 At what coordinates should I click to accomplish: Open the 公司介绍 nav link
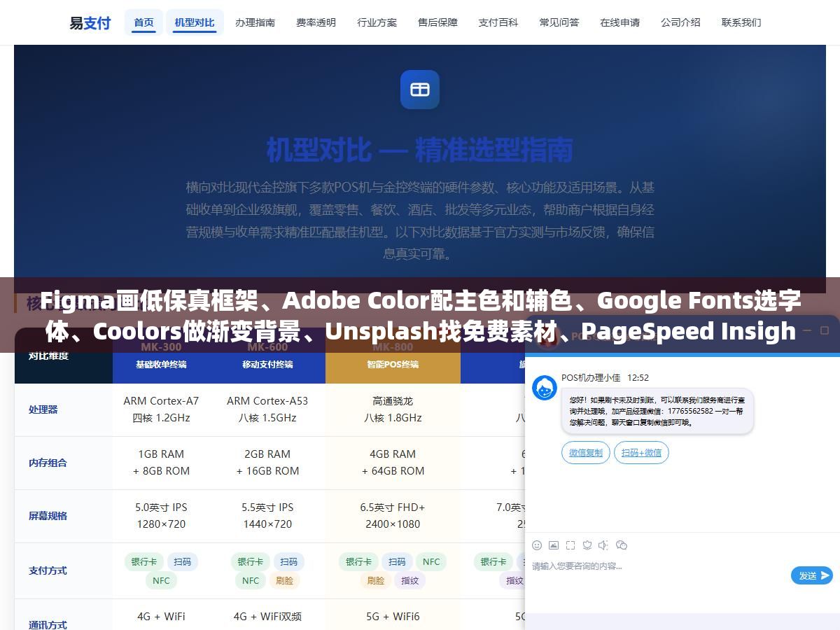680,22
